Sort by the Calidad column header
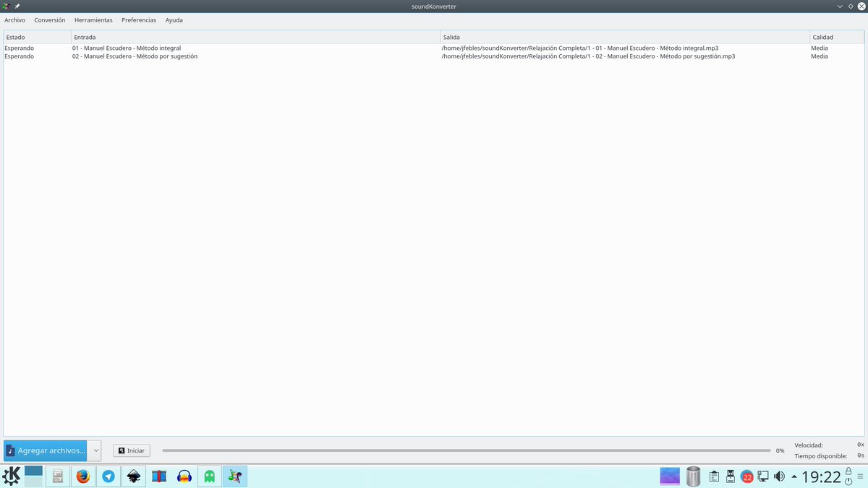868x488 pixels. click(837, 37)
